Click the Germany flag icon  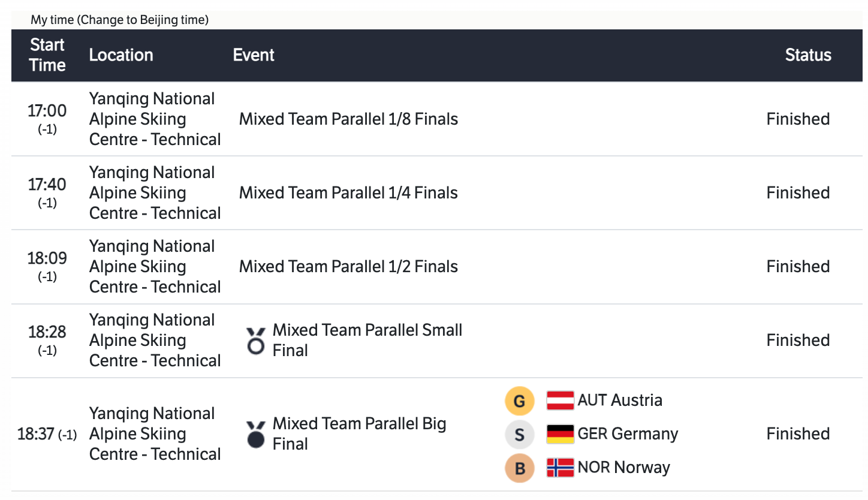click(560, 434)
